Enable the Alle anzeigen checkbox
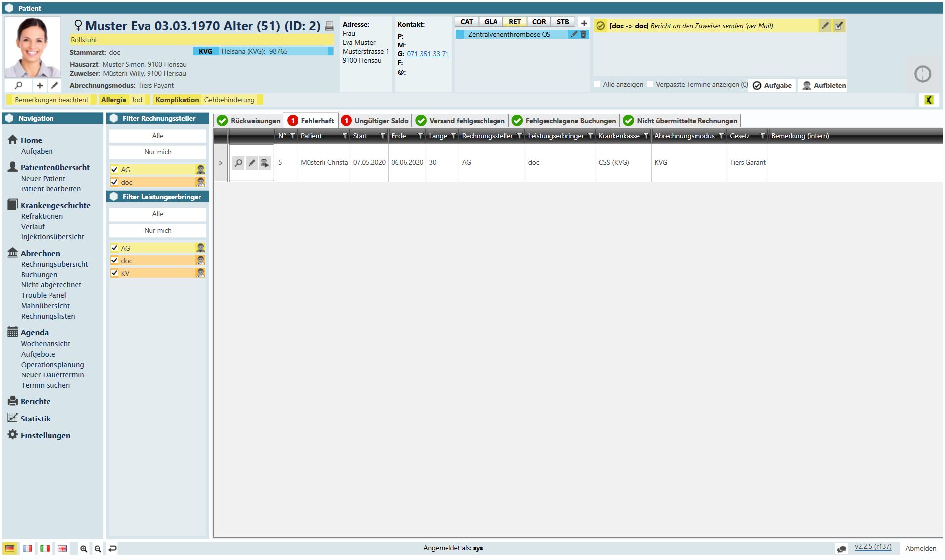This screenshot has height=560, width=945. (x=597, y=84)
